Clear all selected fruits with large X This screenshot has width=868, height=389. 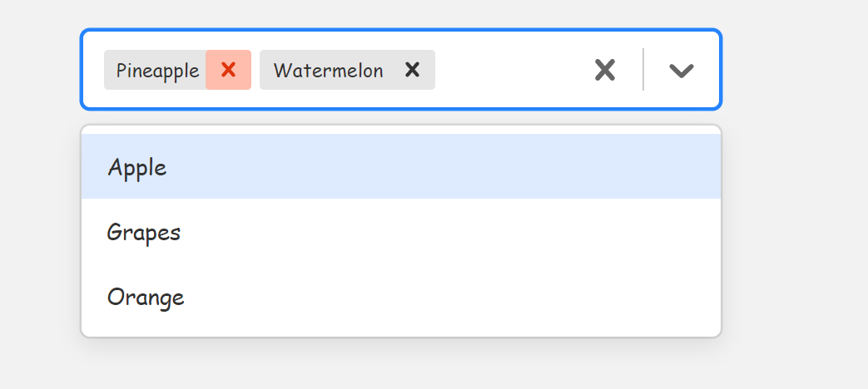pos(605,70)
